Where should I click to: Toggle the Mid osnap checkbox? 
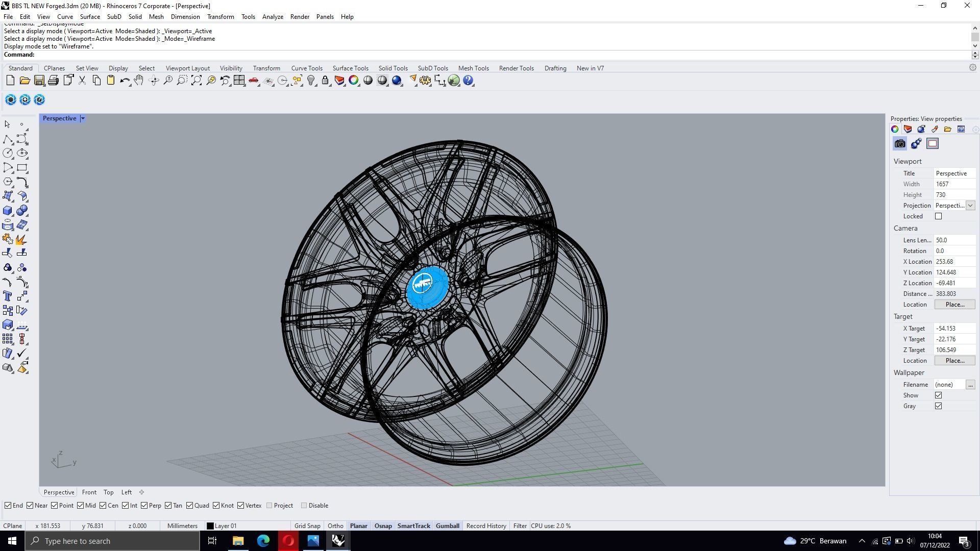click(x=80, y=506)
